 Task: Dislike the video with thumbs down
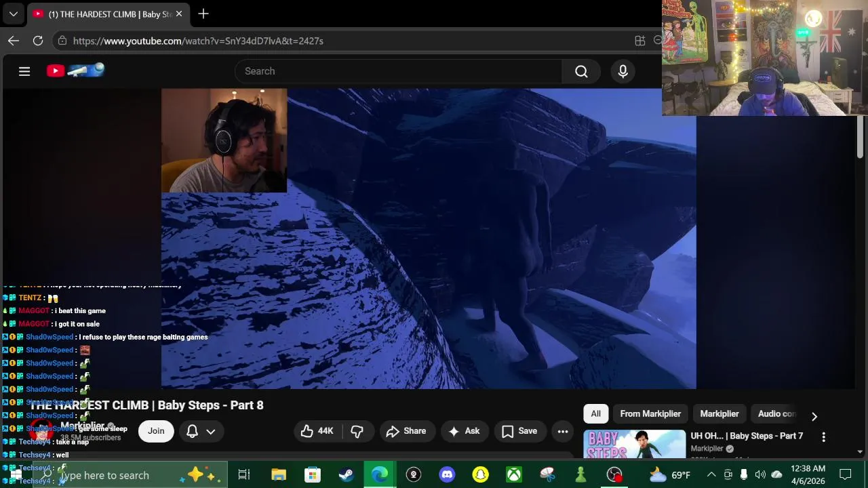pos(357,431)
